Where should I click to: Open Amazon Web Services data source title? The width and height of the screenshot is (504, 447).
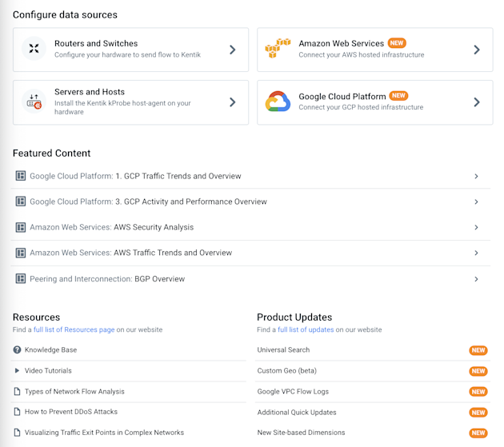(342, 43)
